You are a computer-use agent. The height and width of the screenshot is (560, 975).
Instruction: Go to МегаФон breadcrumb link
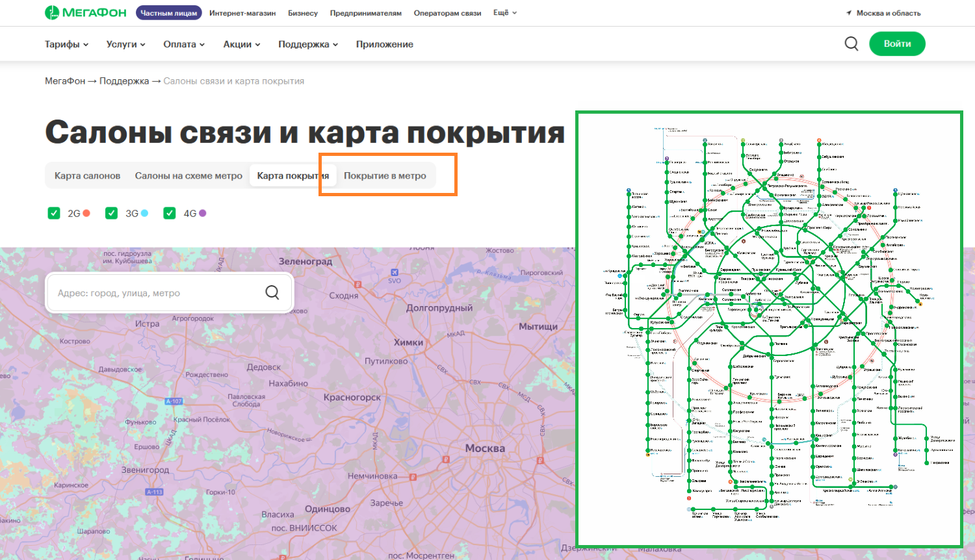point(65,81)
